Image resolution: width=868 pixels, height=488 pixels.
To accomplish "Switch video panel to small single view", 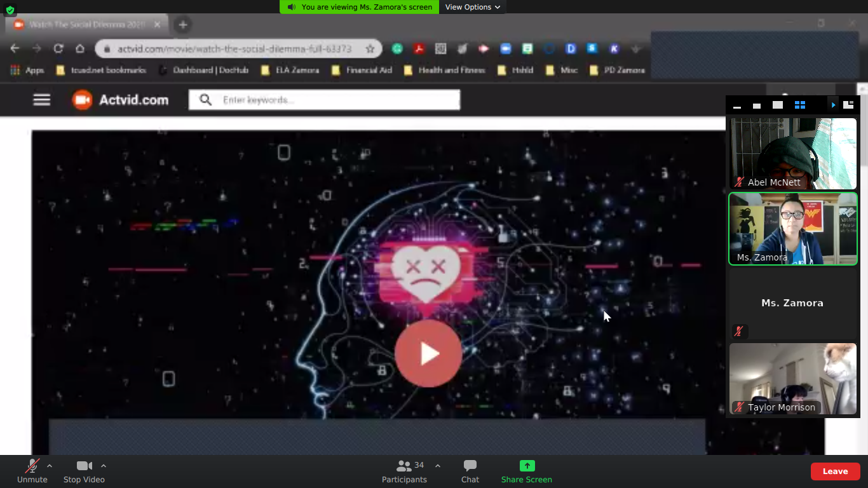I will 757,105.
